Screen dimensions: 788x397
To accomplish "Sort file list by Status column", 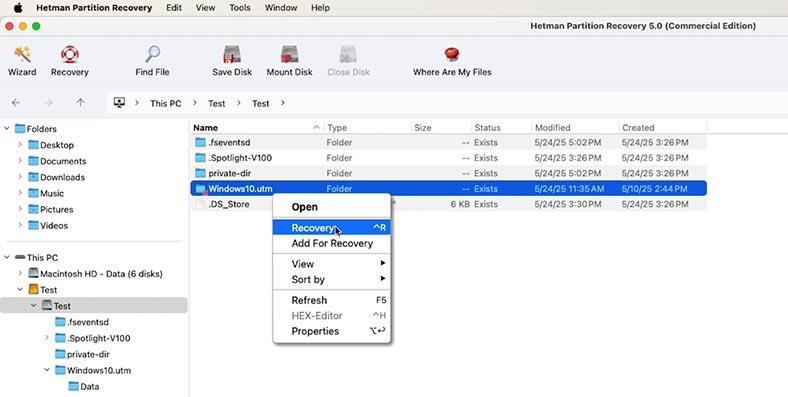I will click(x=502, y=128).
